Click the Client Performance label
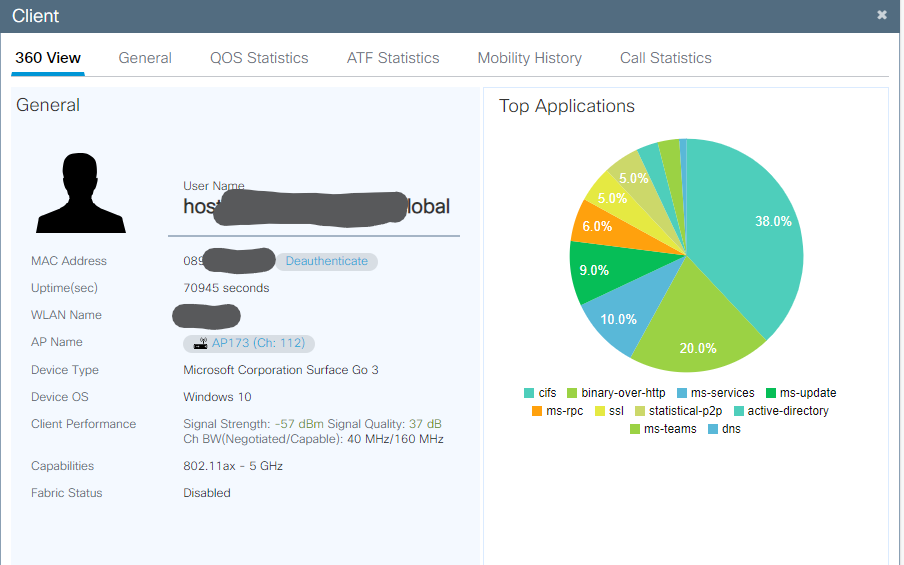The image size is (904, 565). tap(84, 424)
